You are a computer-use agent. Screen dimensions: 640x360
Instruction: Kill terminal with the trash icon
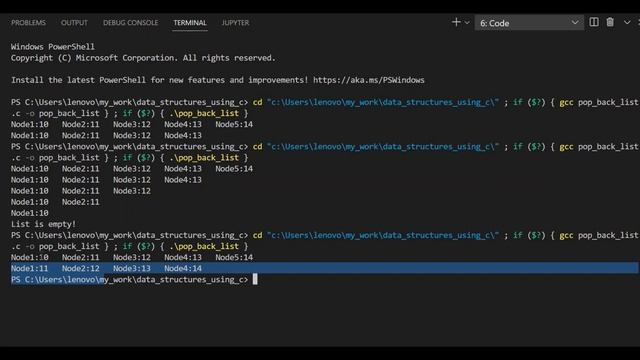coord(610,22)
